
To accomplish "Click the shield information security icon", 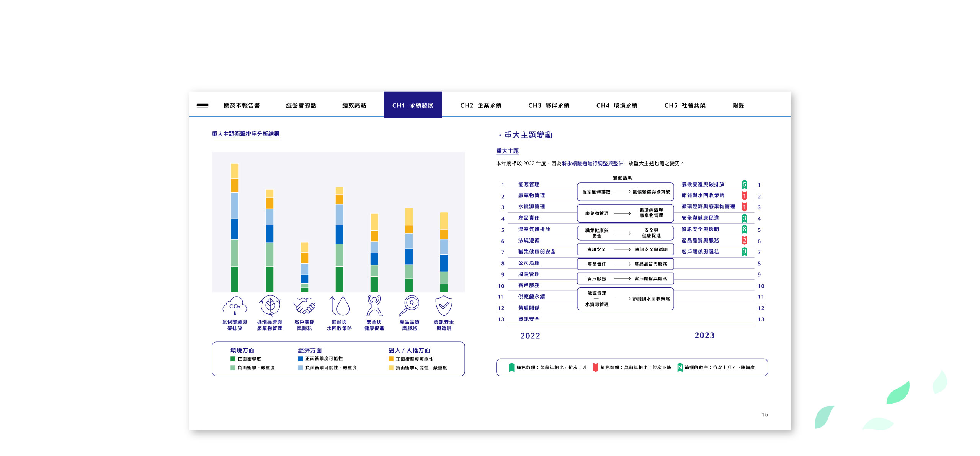I will [444, 305].
